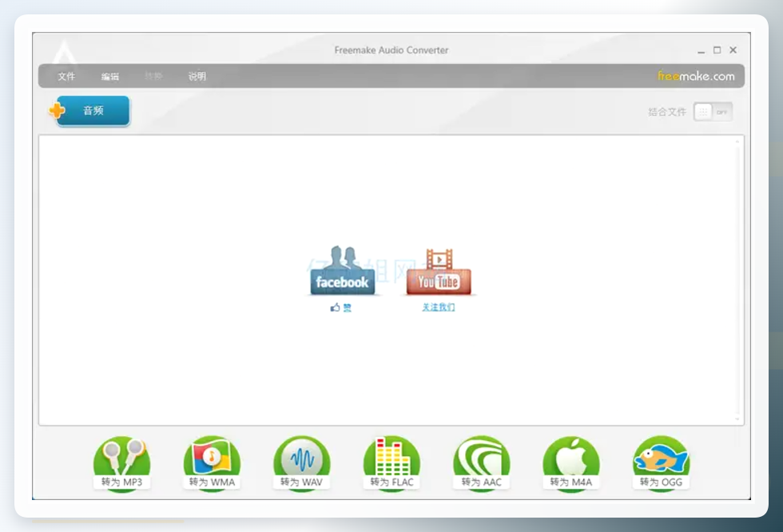The image size is (783, 532).
Task: Click the Facebook 赞 like link
Action: click(x=341, y=308)
